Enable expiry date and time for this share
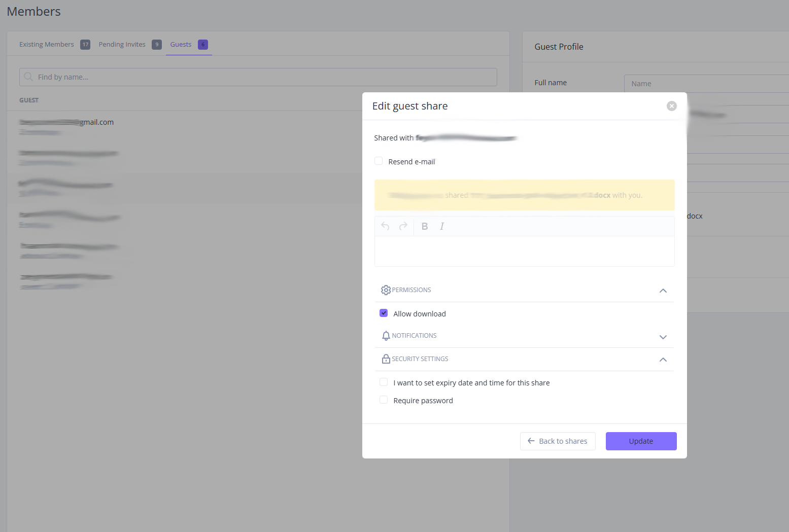This screenshot has height=532, width=789. click(x=384, y=382)
